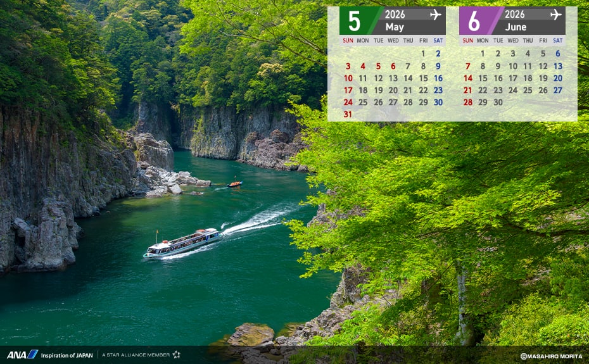589x364 pixels.
Task: Click the ©MASAHIRO MORITA photo credit
Action: [x=550, y=356]
